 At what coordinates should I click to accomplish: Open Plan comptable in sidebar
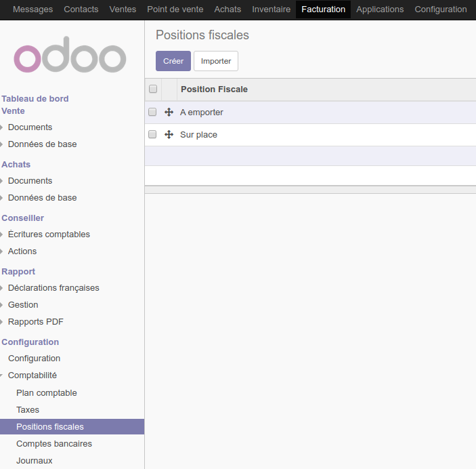coord(47,393)
